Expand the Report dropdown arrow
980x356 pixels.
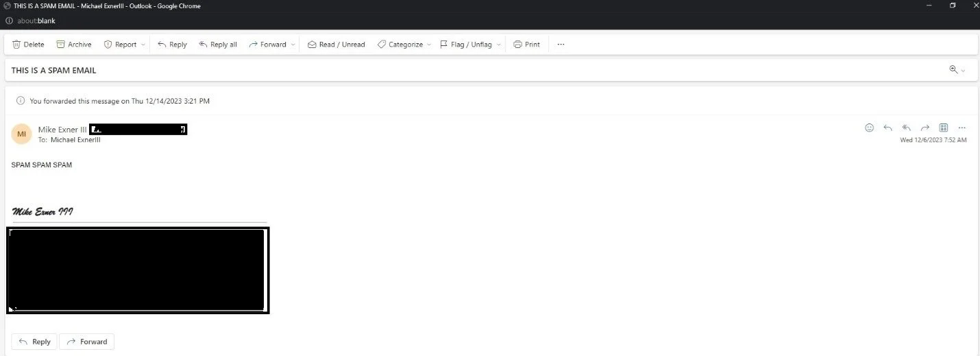[x=143, y=45]
